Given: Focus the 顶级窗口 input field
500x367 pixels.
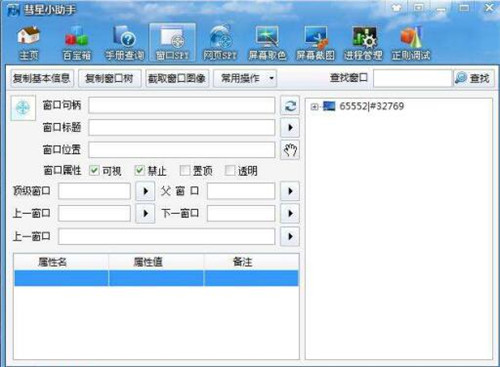Looking at the screenshot, I should [94, 191].
